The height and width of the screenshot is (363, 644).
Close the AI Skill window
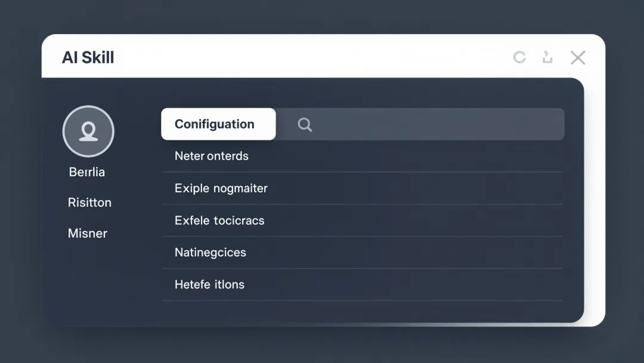coord(577,57)
